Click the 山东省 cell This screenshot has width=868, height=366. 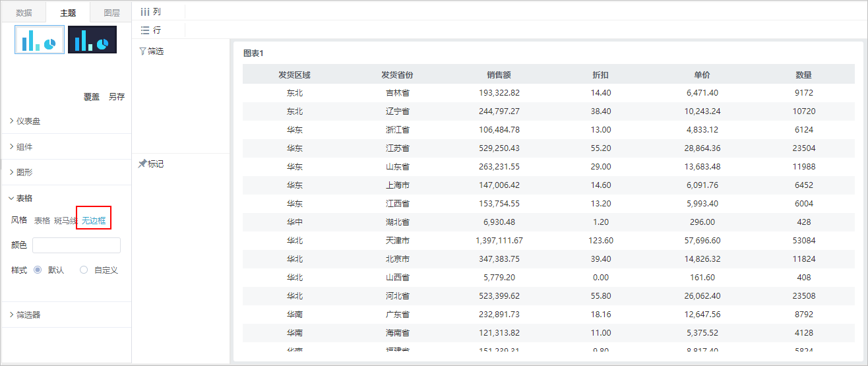point(398,167)
